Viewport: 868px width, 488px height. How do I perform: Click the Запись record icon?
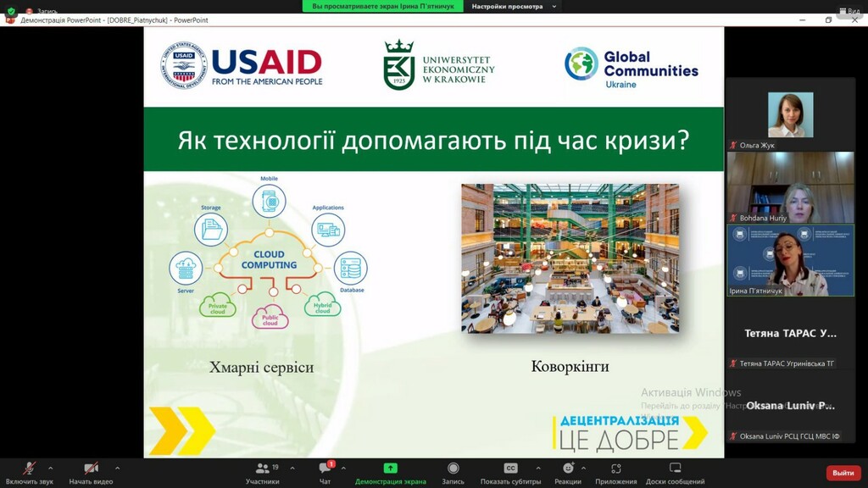pyautogui.click(x=453, y=468)
